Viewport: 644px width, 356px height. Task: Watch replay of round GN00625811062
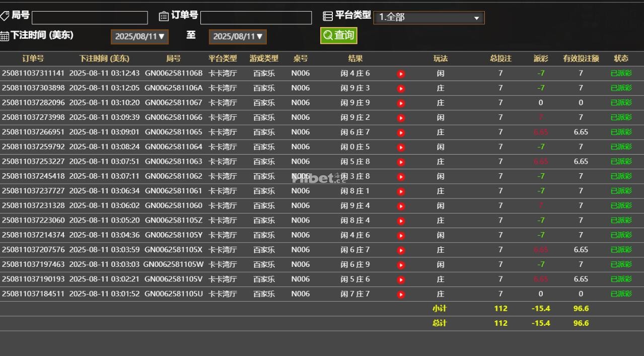click(401, 177)
